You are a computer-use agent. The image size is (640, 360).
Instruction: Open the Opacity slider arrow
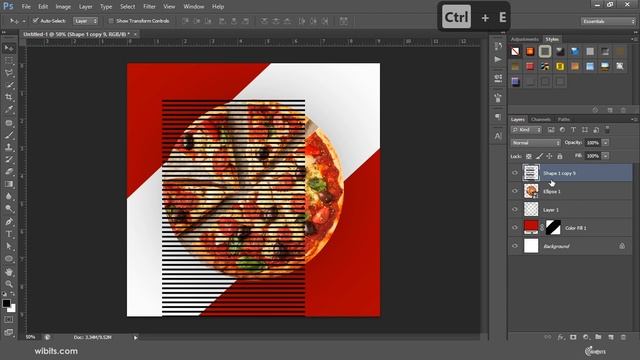tap(605, 143)
